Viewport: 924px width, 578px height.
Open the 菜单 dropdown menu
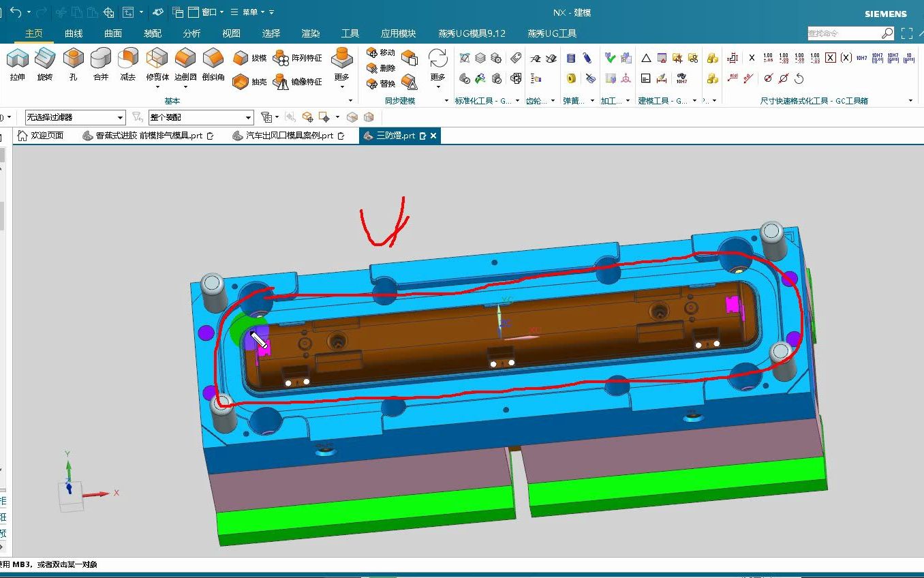coord(249,12)
